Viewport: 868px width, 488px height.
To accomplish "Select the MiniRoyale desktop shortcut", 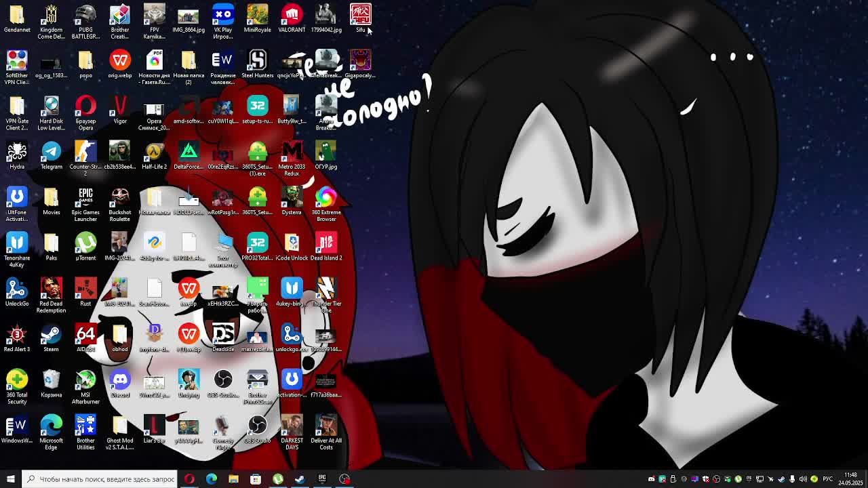I will tap(257, 19).
